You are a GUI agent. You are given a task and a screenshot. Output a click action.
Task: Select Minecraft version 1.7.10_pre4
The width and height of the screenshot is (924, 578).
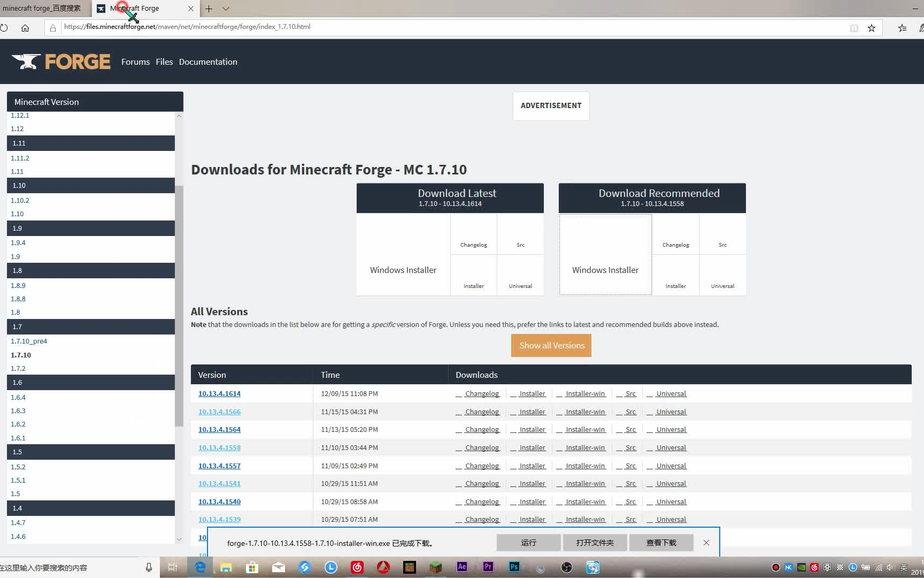click(x=29, y=341)
